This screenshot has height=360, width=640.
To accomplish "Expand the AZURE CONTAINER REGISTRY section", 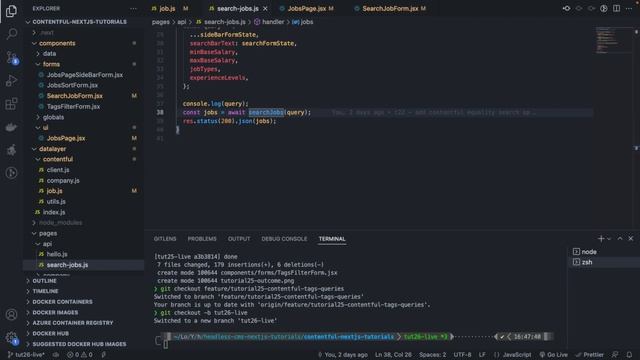I will click(73, 323).
